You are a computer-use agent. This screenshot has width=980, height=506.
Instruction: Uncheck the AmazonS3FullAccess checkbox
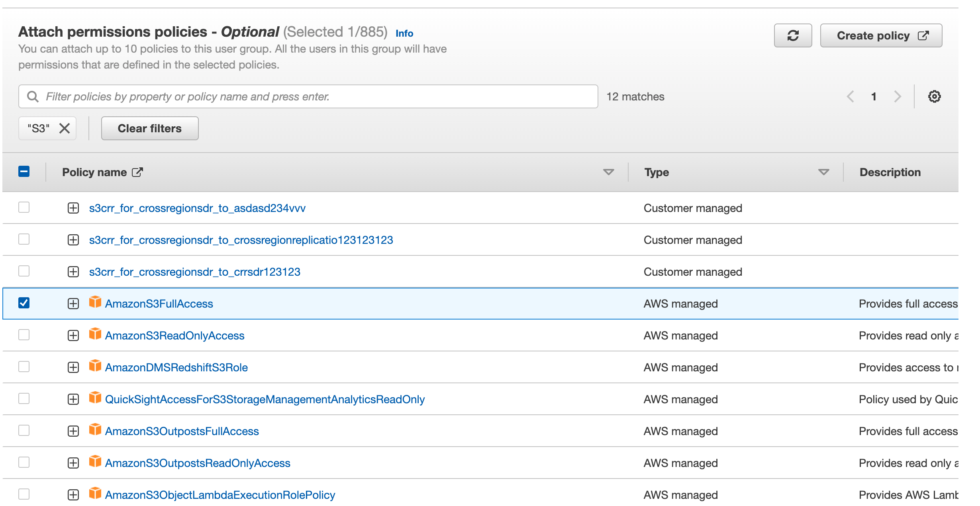click(x=24, y=303)
